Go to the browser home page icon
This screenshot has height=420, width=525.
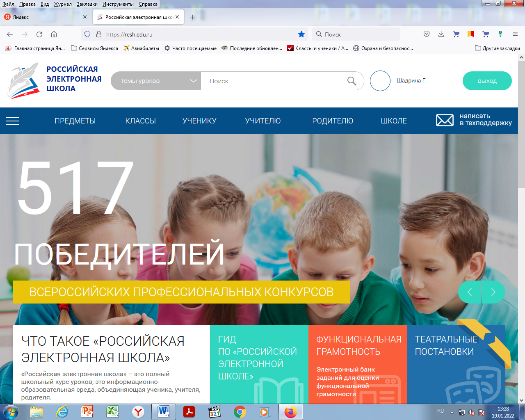54,34
